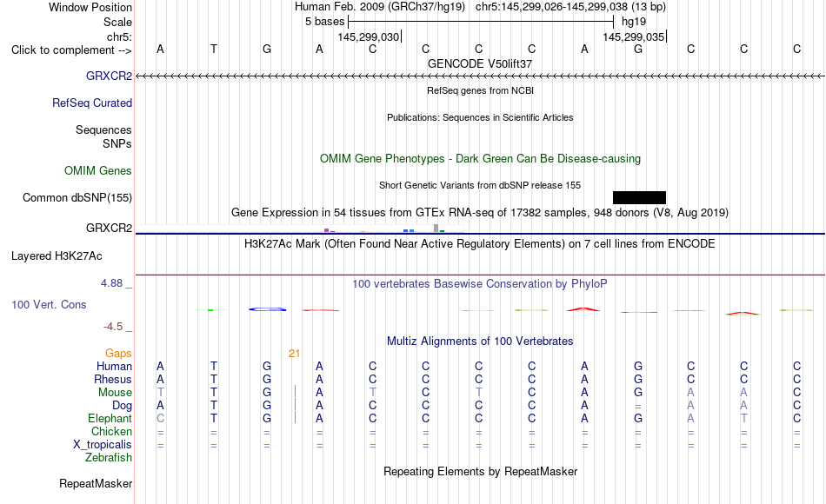Click the 145,299,035 ruler coordinate
Image resolution: width=826 pixels, height=504 pixels.
tap(633, 36)
